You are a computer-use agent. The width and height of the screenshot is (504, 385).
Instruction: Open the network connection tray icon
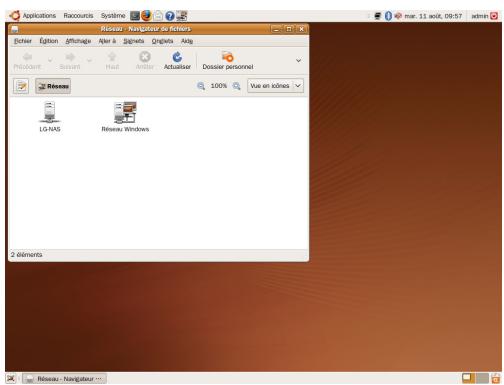pyautogui.click(x=378, y=16)
